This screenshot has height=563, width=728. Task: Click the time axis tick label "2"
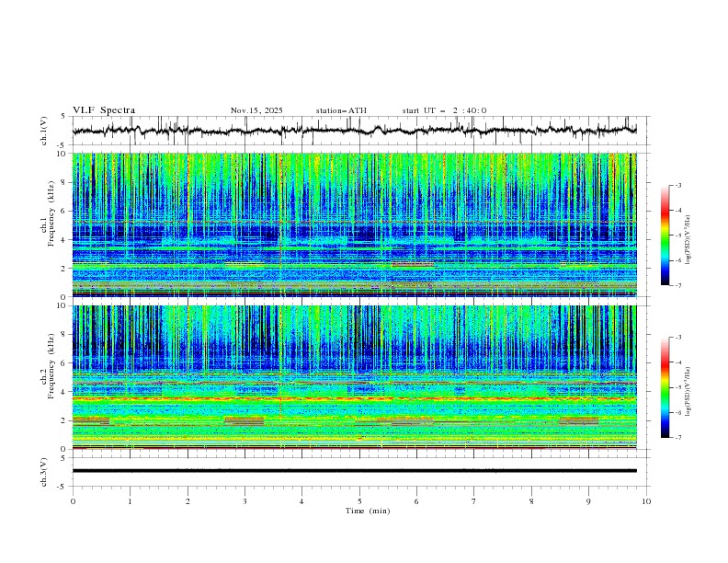(188, 501)
